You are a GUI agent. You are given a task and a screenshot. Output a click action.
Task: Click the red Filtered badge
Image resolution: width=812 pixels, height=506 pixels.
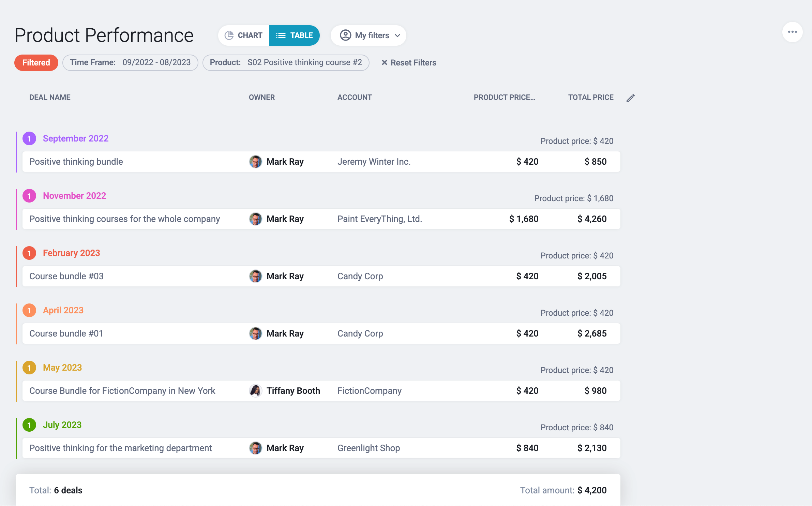point(36,63)
